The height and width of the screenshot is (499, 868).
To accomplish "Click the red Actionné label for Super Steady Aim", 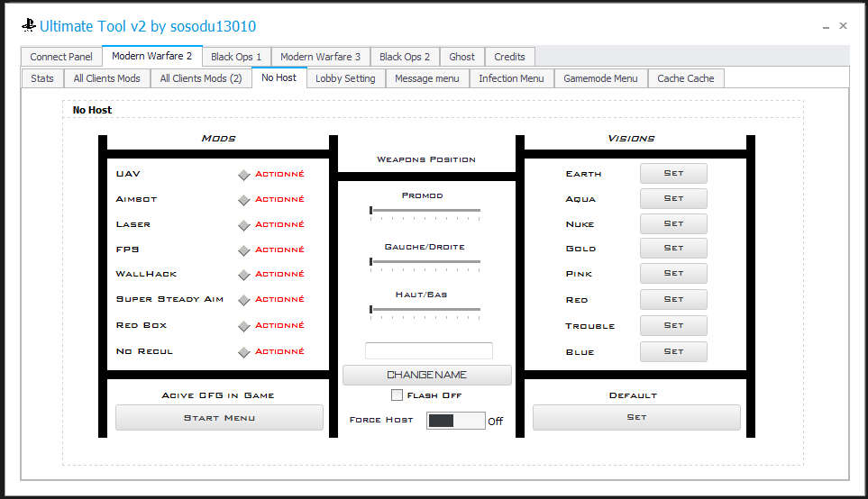I will (x=279, y=299).
